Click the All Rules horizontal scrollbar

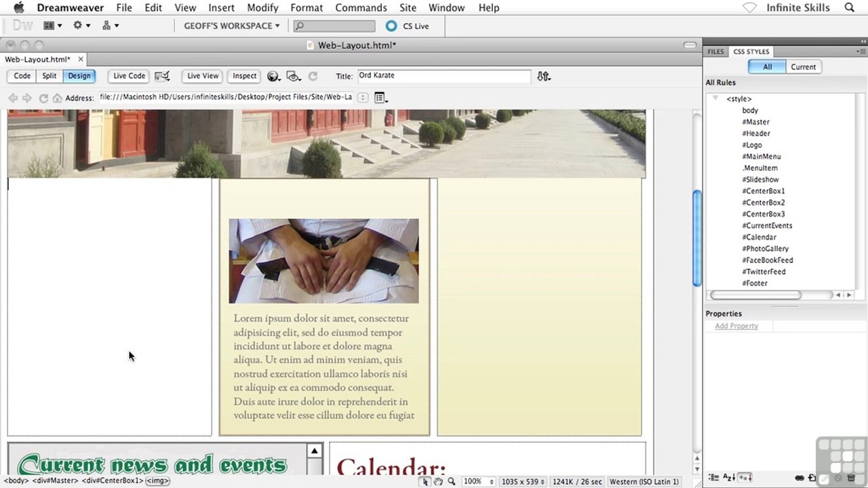click(755, 295)
